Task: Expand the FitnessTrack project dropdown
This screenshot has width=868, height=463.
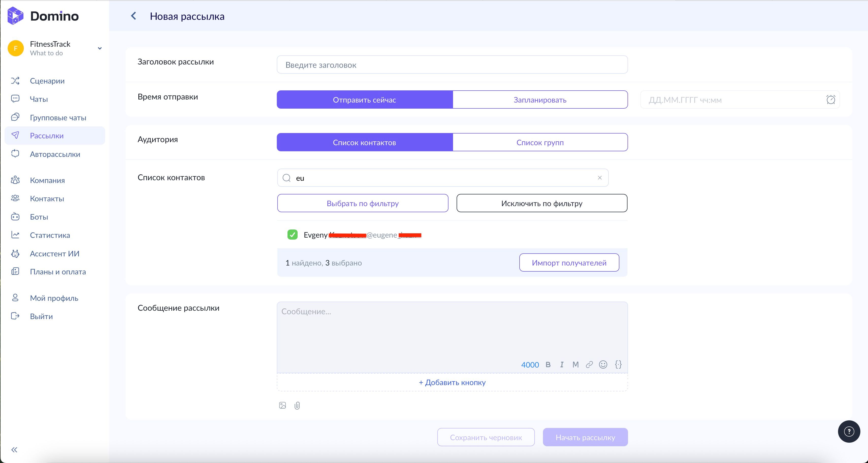Action: click(100, 48)
